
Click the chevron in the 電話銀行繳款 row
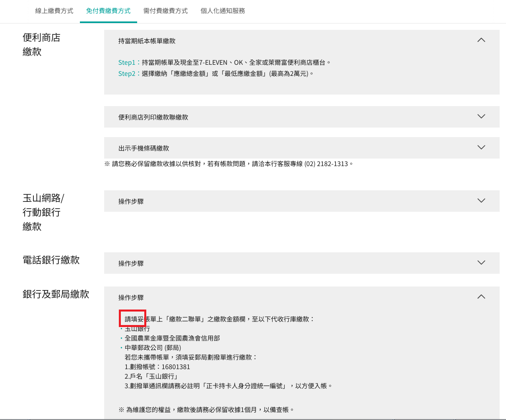[x=481, y=263]
